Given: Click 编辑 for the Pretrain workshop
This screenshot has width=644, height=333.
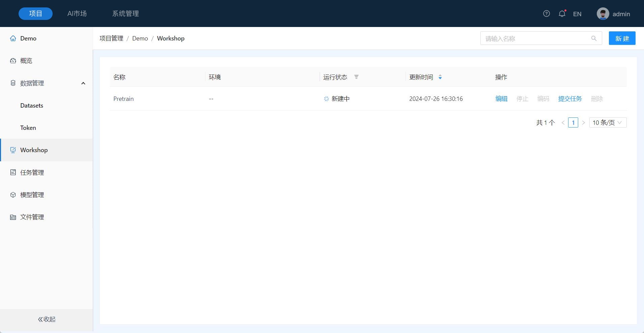Looking at the screenshot, I should (x=501, y=99).
